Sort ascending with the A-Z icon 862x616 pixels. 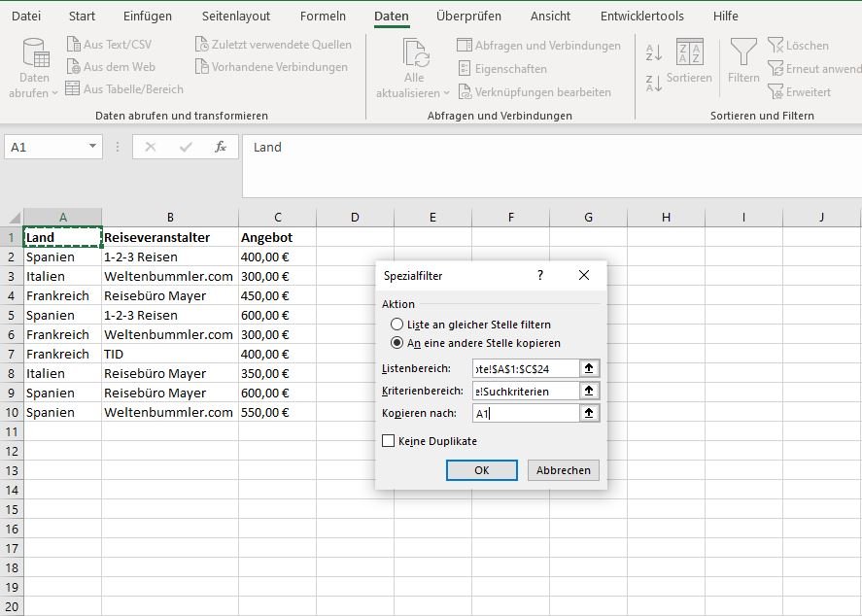(654, 52)
